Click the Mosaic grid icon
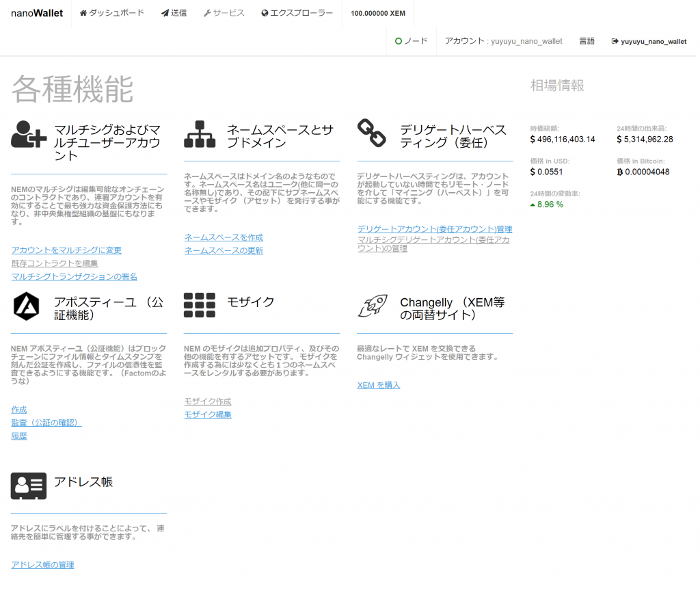This screenshot has height=595, width=700. coord(200,305)
